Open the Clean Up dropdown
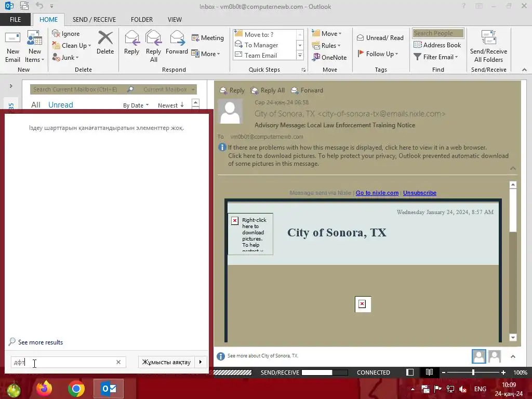The height and width of the screenshot is (399, 532). click(x=72, y=46)
